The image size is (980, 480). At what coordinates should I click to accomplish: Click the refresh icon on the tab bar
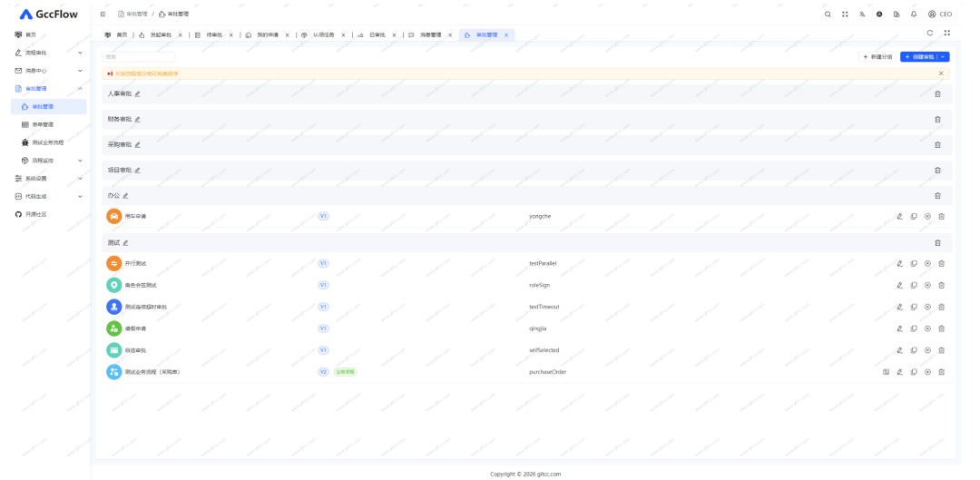[930, 34]
